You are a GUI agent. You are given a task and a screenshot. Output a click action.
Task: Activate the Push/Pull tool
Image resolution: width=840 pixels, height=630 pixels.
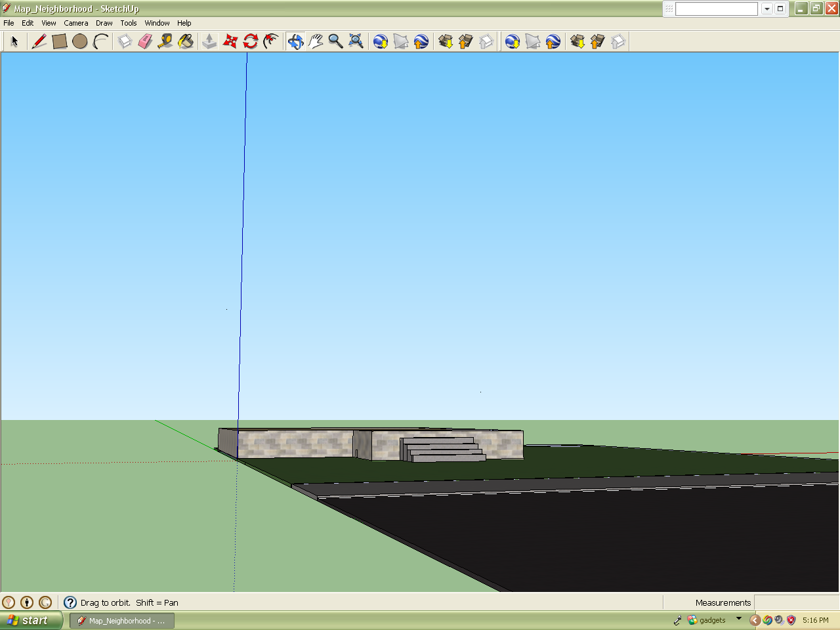coord(209,41)
